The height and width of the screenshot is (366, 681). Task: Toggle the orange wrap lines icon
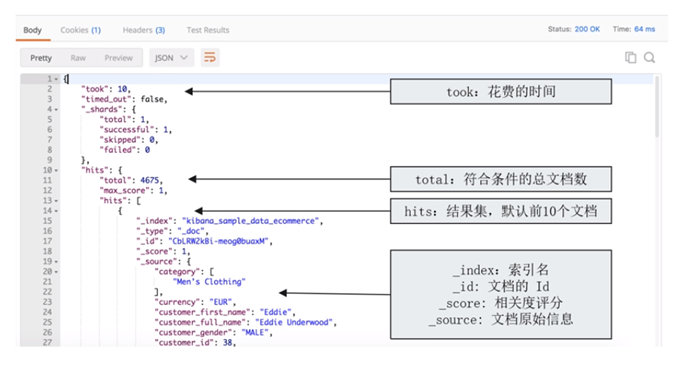210,57
